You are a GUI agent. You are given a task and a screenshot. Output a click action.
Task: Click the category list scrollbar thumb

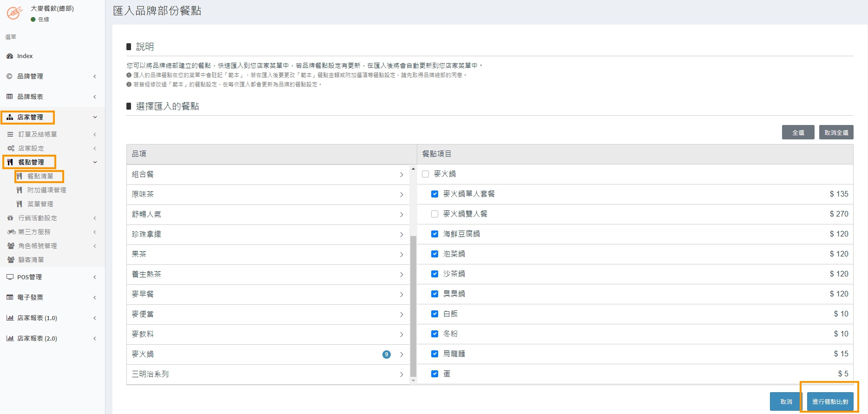[413, 306]
